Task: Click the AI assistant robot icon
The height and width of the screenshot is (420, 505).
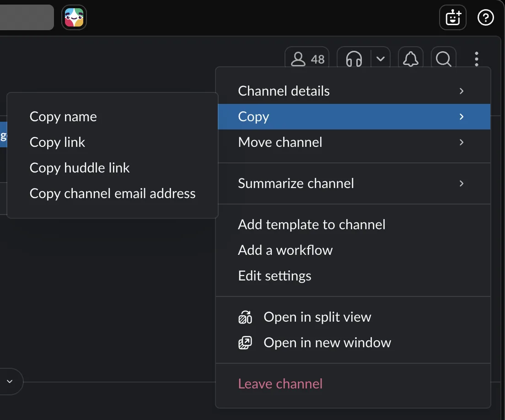Action: pyautogui.click(x=453, y=17)
